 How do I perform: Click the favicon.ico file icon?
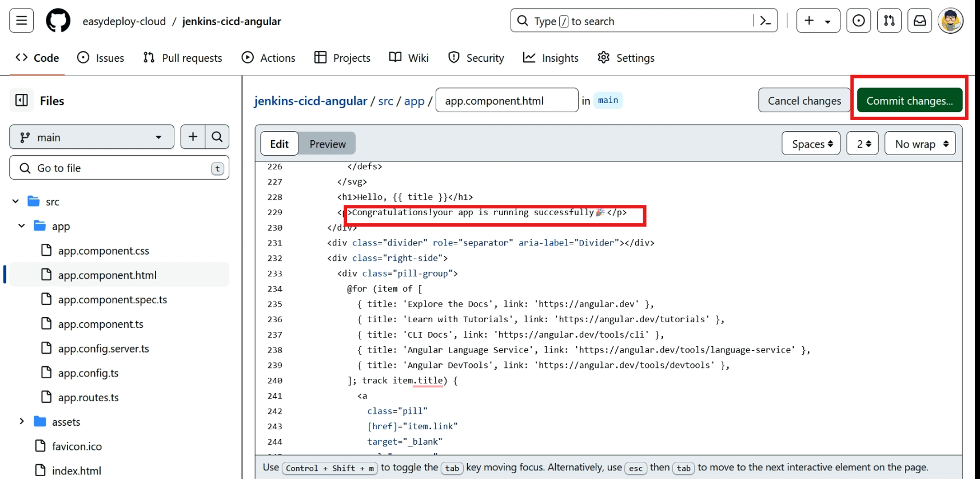point(41,446)
